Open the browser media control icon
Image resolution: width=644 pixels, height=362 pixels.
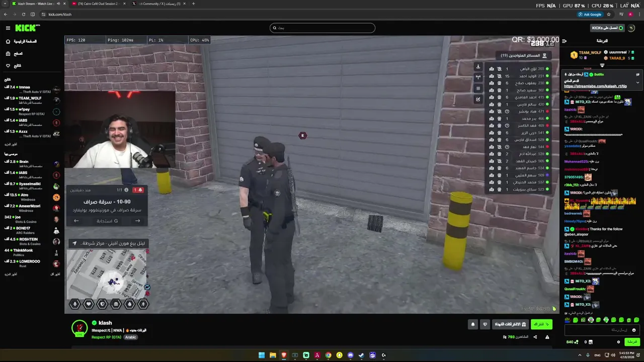pyautogui.click(x=622, y=14)
